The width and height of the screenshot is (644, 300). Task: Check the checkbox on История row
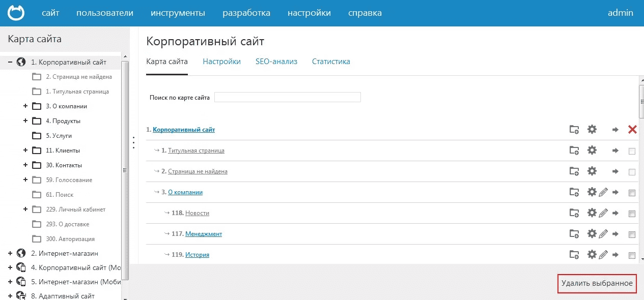click(x=632, y=254)
